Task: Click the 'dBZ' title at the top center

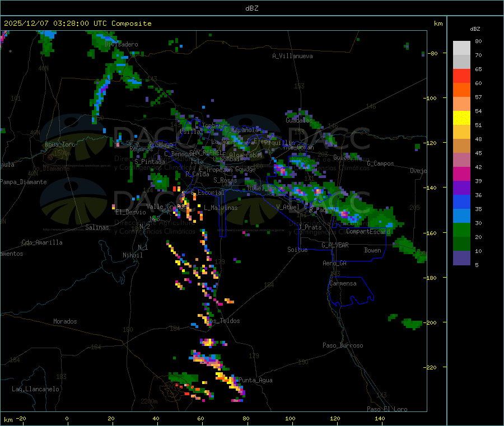Action: pos(251,8)
